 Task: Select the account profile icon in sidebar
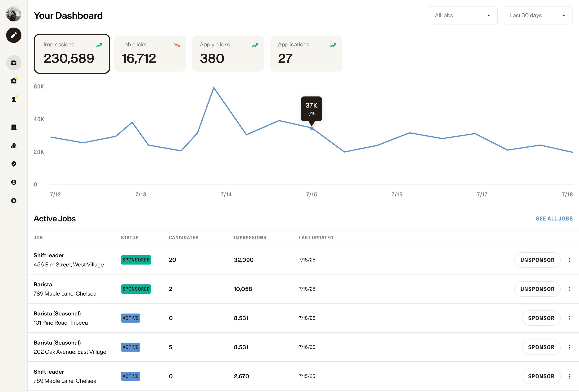coord(14,182)
